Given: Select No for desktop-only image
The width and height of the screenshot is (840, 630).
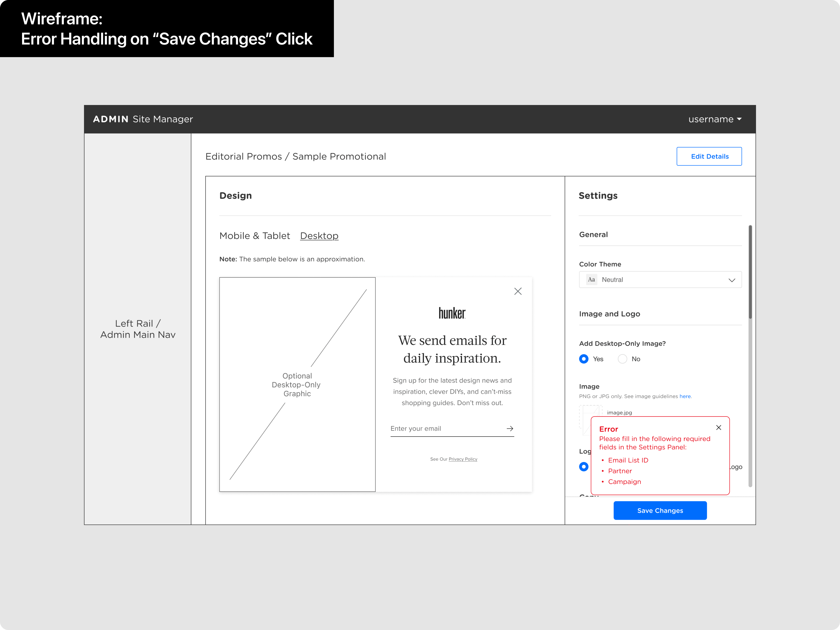Looking at the screenshot, I should click(x=622, y=359).
